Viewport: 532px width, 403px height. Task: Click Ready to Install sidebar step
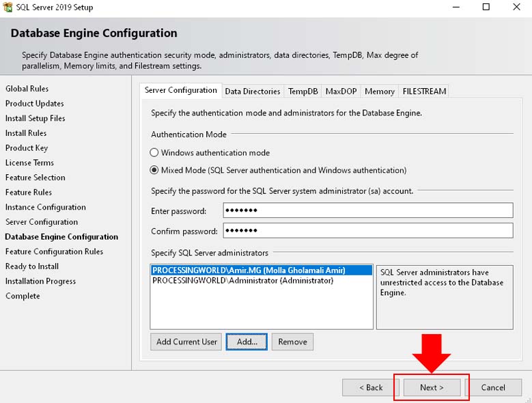[32, 266]
